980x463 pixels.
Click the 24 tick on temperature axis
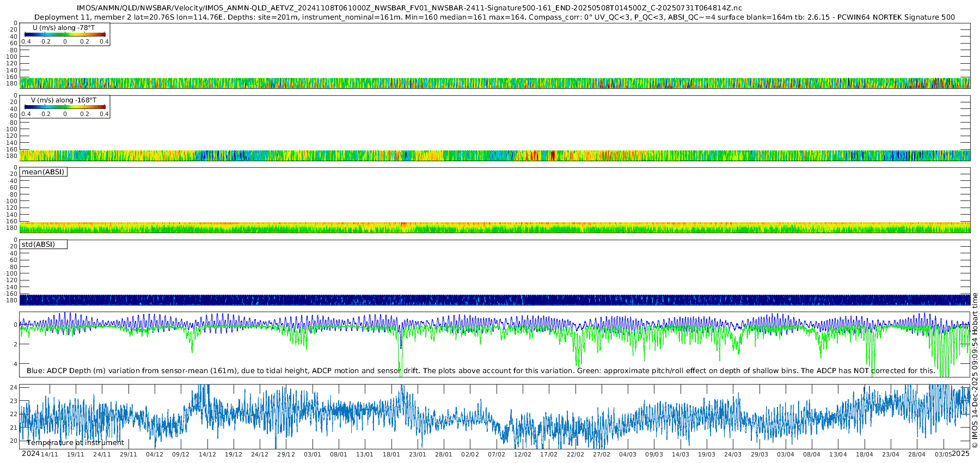(x=14, y=387)
